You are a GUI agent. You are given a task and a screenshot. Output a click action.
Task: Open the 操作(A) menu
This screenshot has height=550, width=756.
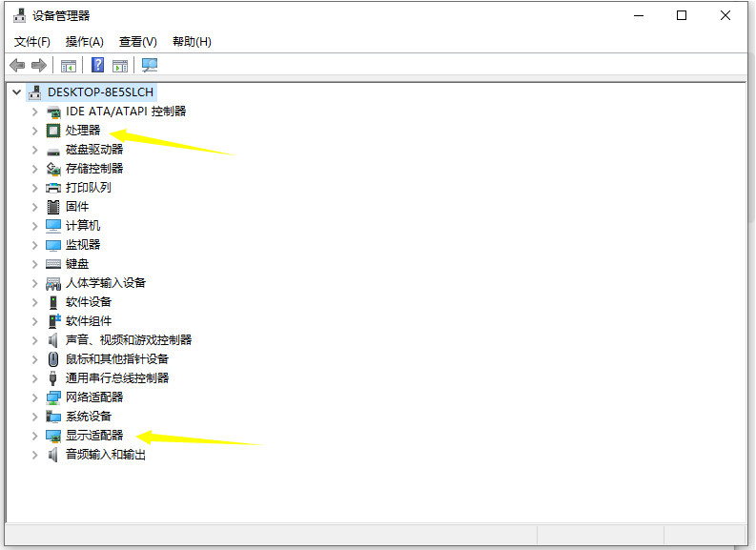click(85, 42)
